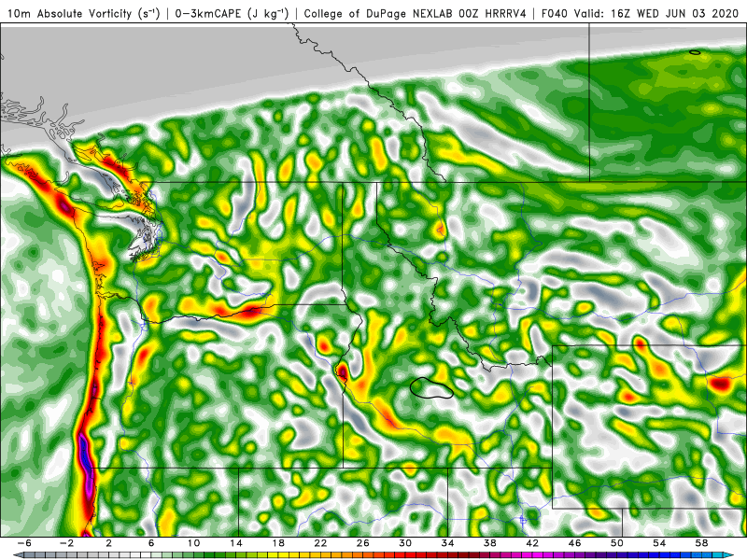This screenshot has height=560, width=747.
Task: Click the "18" color scale tick label
Action: pyautogui.click(x=278, y=543)
